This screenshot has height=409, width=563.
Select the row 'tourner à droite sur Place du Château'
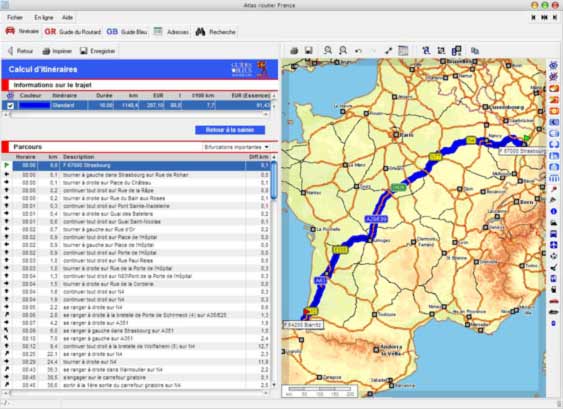click(x=142, y=182)
